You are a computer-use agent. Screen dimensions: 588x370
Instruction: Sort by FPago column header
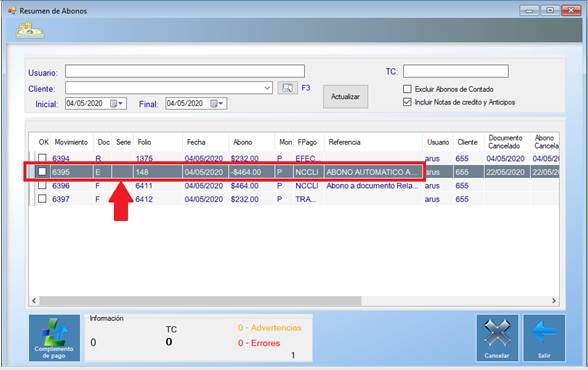tap(307, 142)
